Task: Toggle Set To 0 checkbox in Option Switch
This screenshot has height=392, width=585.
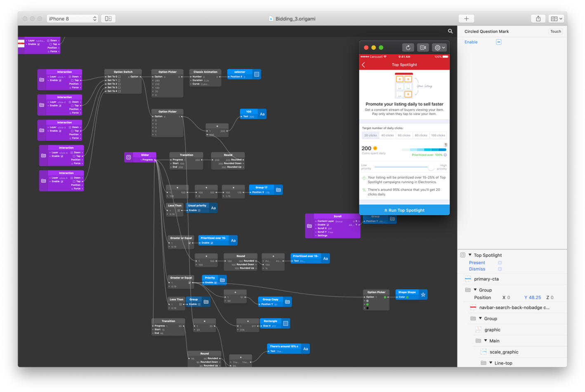Action: 120,77
